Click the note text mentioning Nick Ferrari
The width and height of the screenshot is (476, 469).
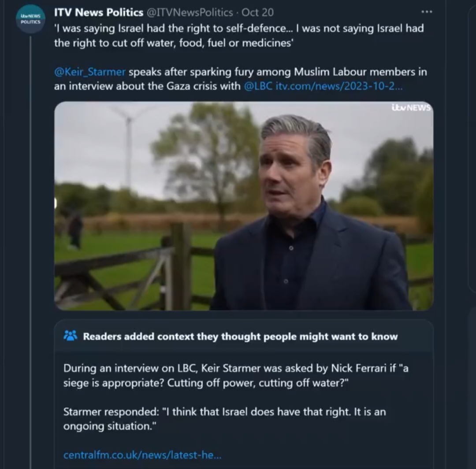[235, 375]
